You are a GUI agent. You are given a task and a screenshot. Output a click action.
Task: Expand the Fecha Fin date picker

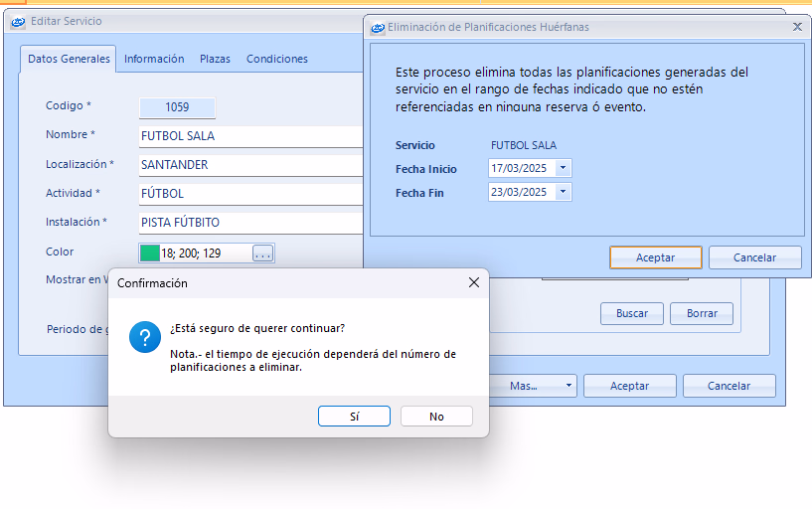564,192
